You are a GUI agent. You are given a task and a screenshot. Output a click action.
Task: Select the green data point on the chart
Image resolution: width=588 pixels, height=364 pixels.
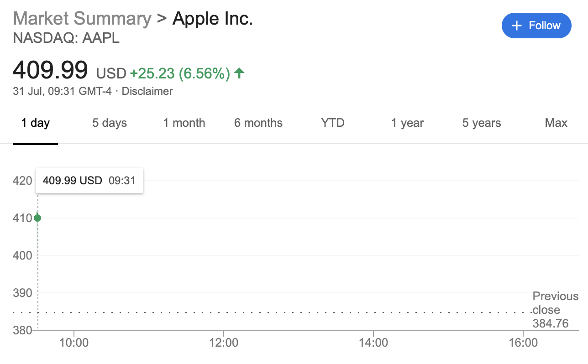pos(37,218)
